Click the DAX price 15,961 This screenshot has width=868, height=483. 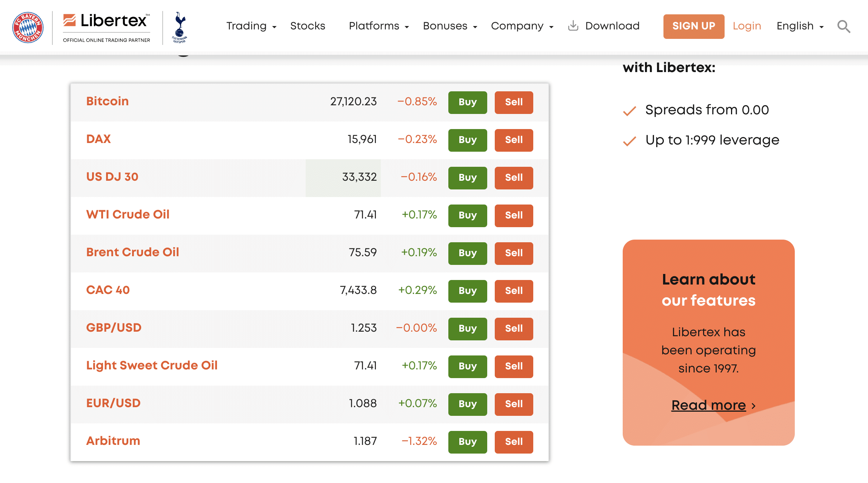tap(362, 139)
